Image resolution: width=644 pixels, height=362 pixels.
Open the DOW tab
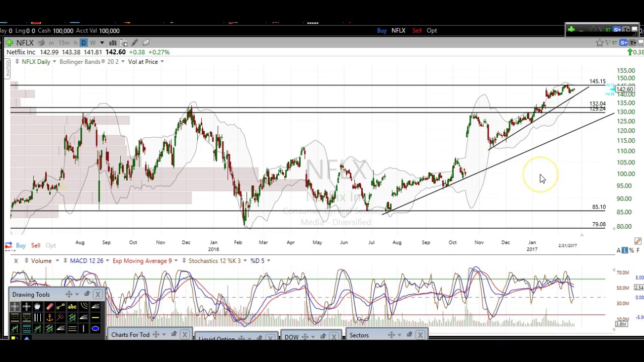[x=291, y=337]
